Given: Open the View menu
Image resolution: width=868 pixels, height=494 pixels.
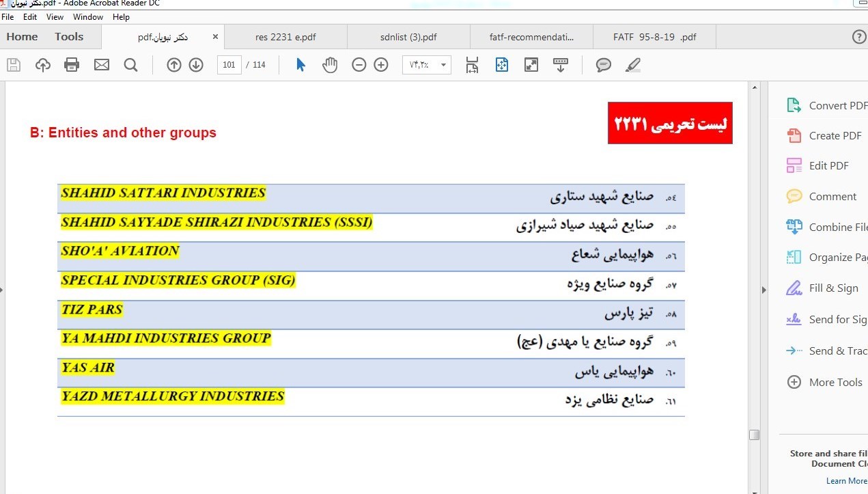Looking at the screenshot, I should (55, 17).
